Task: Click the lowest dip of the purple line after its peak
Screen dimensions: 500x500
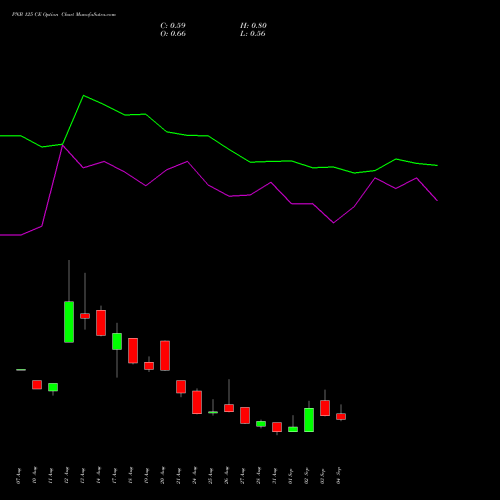Action: [333, 223]
